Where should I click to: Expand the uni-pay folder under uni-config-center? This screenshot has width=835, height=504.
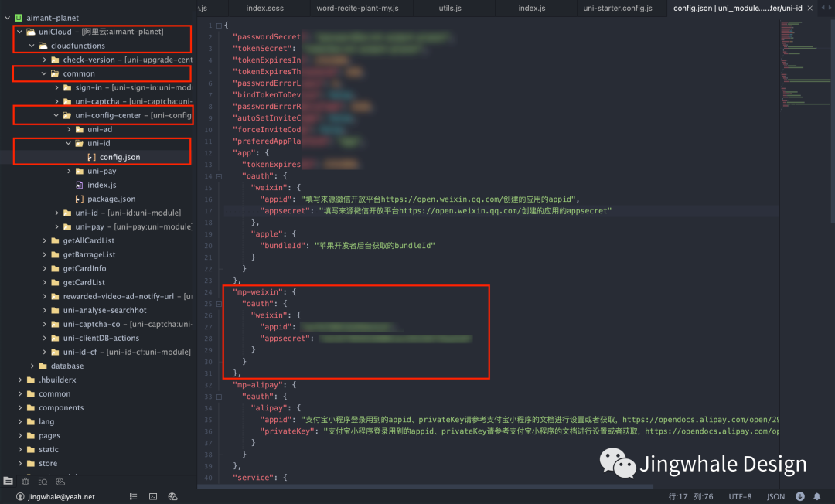point(69,171)
